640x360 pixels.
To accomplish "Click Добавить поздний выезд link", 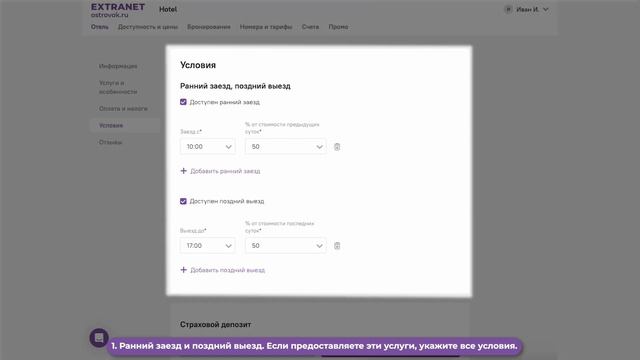I will coord(228,270).
